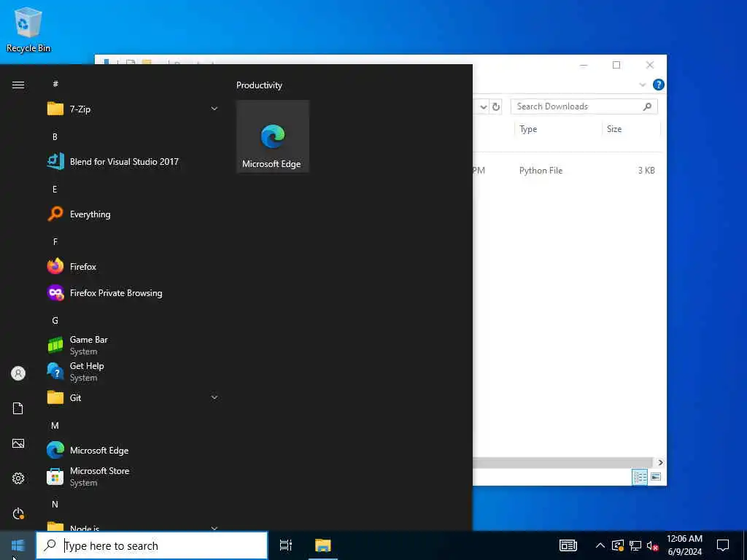Click the Search Downloads field in Explorer
The width and height of the screenshot is (747, 560).
[584, 106]
